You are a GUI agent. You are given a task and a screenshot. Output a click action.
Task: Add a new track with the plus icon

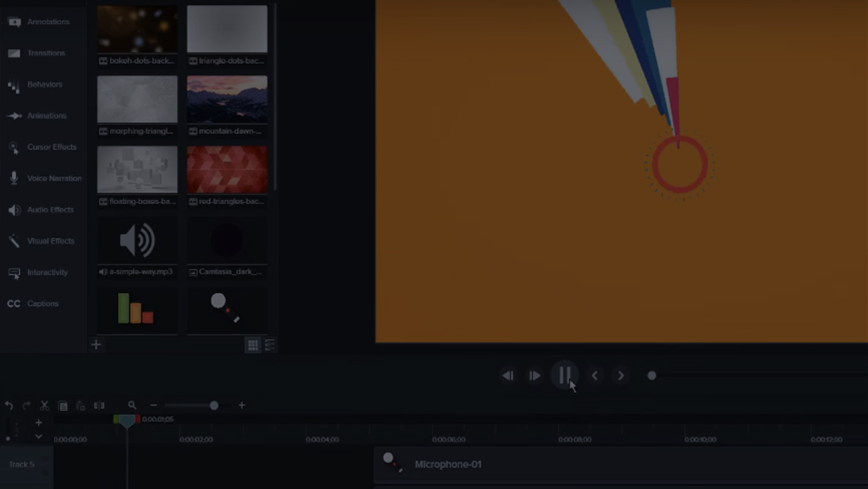pyautogui.click(x=39, y=422)
